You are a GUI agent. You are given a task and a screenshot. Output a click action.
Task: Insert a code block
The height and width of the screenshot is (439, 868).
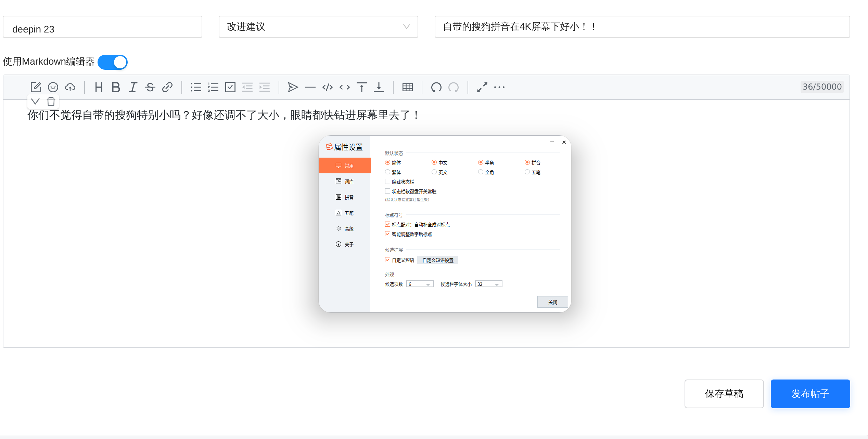point(328,87)
